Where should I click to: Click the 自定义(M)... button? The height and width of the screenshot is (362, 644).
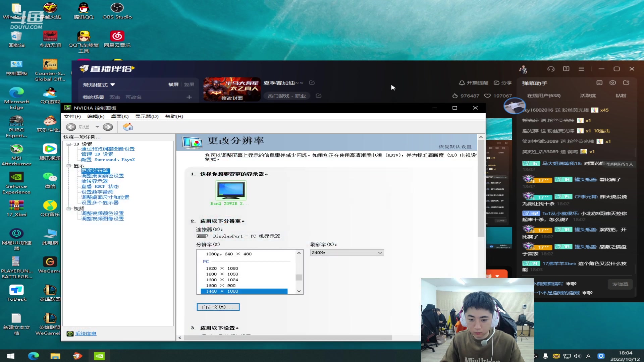coord(218,307)
